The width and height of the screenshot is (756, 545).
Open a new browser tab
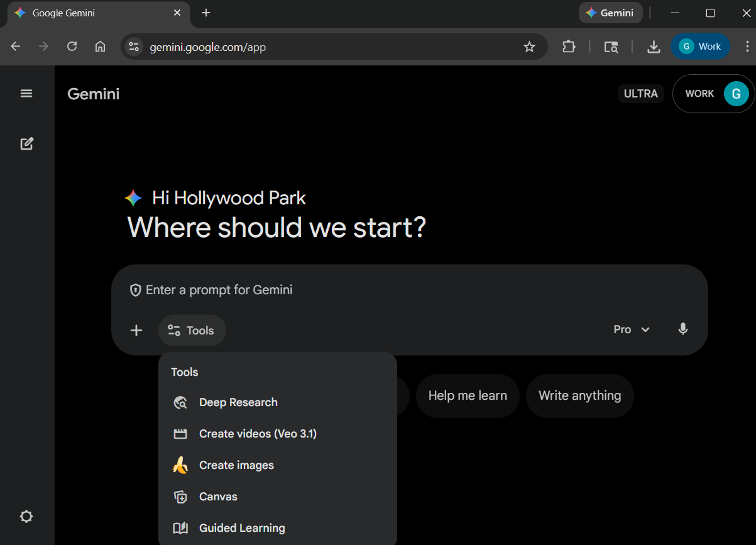pyautogui.click(x=206, y=13)
